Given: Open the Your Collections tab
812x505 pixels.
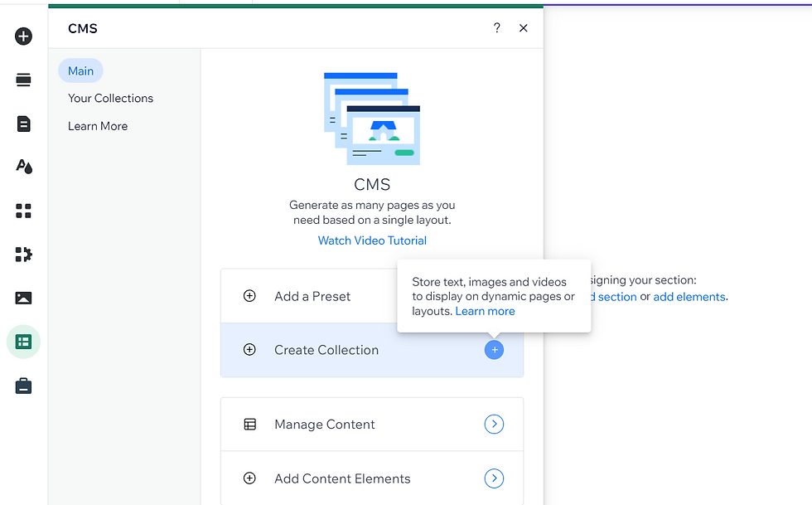Looking at the screenshot, I should (110, 98).
